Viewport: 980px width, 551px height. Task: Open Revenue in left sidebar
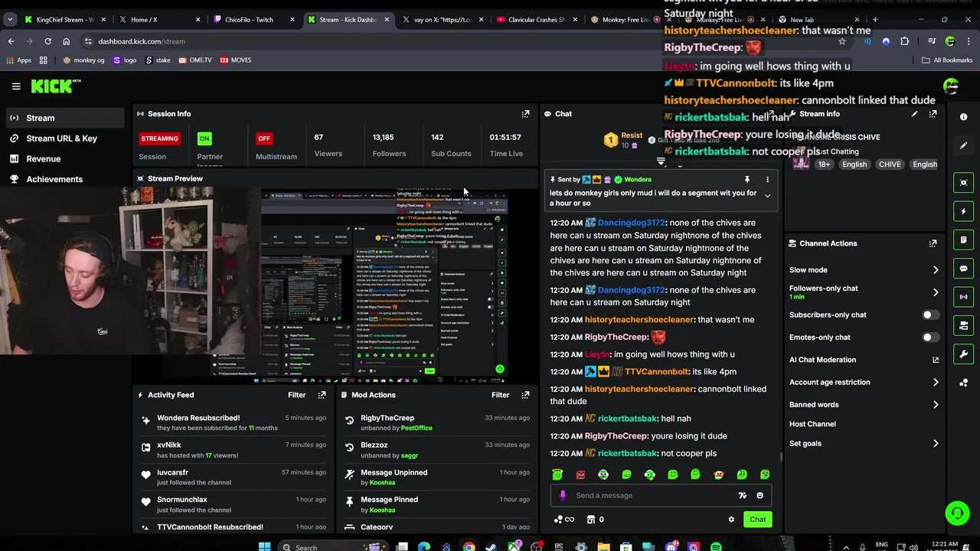[43, 159]
